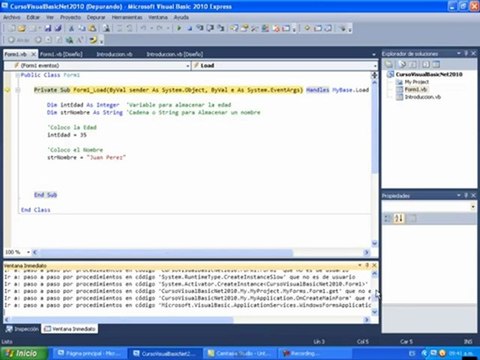This screenshot has height=360, width=480.
Task: Open Find using the binoculars toolbar icon
Action: pos(106,29)
